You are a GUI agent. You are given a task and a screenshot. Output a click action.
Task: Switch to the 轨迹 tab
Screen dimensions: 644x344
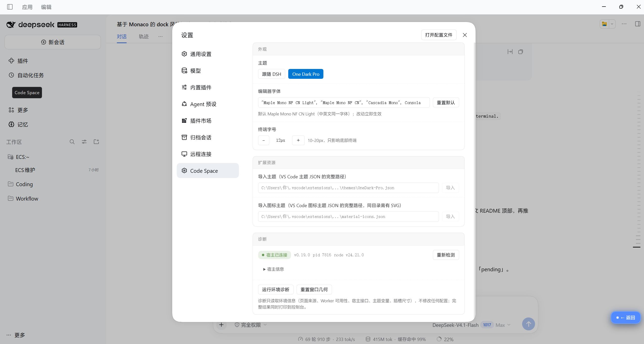click(144, 37)
